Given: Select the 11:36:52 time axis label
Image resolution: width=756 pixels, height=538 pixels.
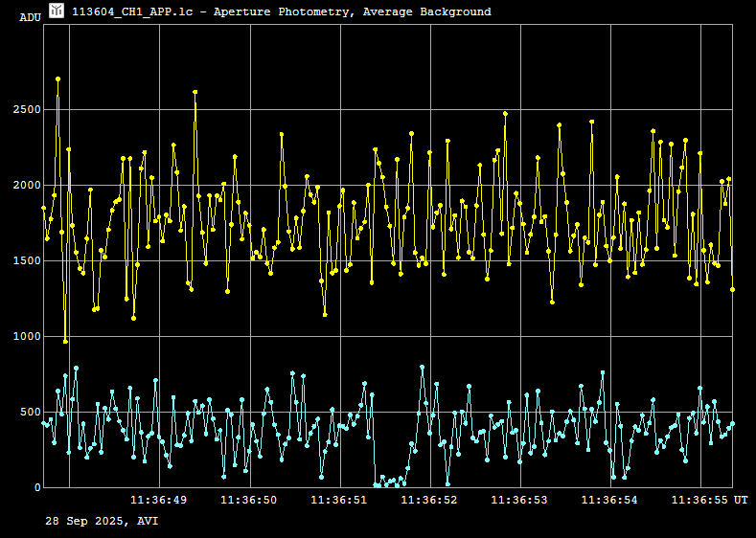Looking at the screenshot, I should 429,500.
